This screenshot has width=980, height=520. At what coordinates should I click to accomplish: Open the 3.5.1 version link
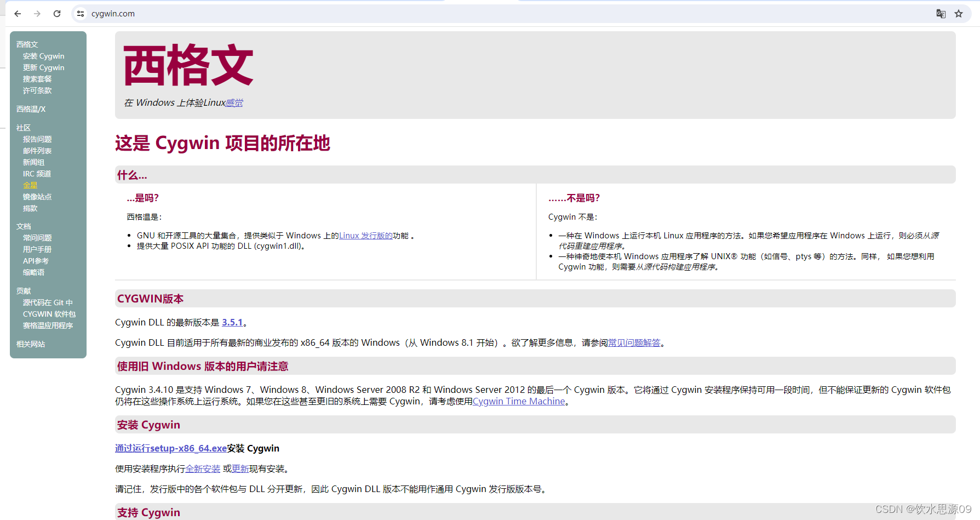(x=233, y=322)
